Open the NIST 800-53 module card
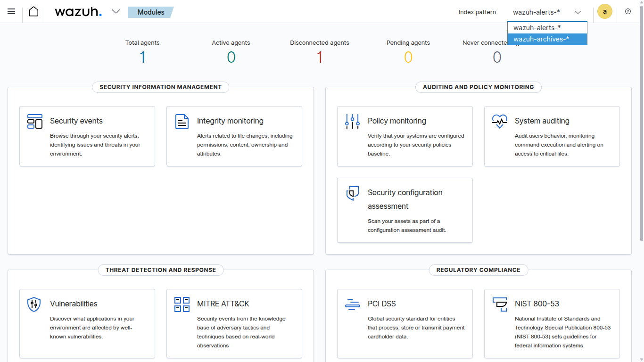Screen dimensions: 644x362 [552, 323]
